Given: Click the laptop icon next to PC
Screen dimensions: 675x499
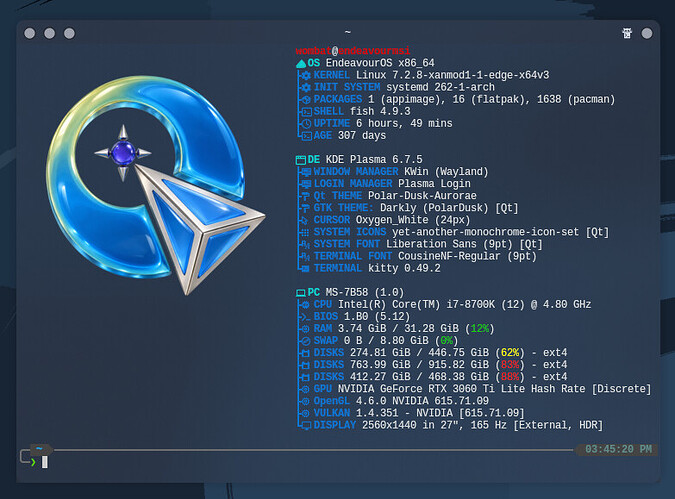Looking at the screenshot, I should pos(300,293).
